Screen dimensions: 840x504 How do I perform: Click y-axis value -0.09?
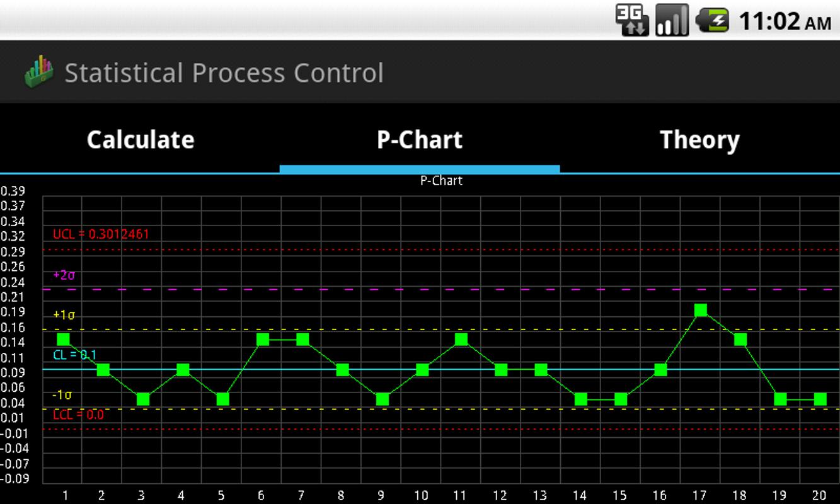click(x=15, y=478)
